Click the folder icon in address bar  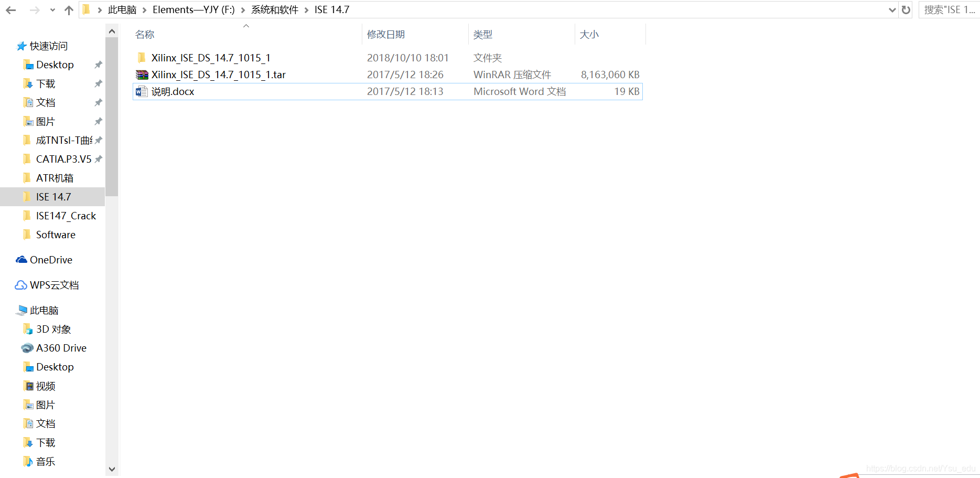[87, 9]
